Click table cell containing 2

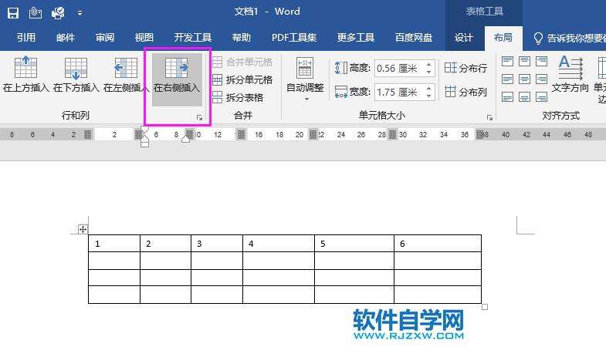coord(165,244)
